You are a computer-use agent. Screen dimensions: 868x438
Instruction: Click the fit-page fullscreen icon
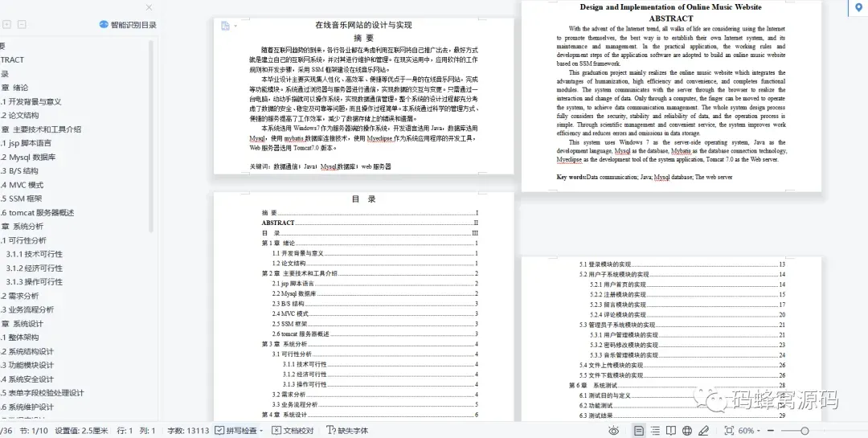pos(729,431)
